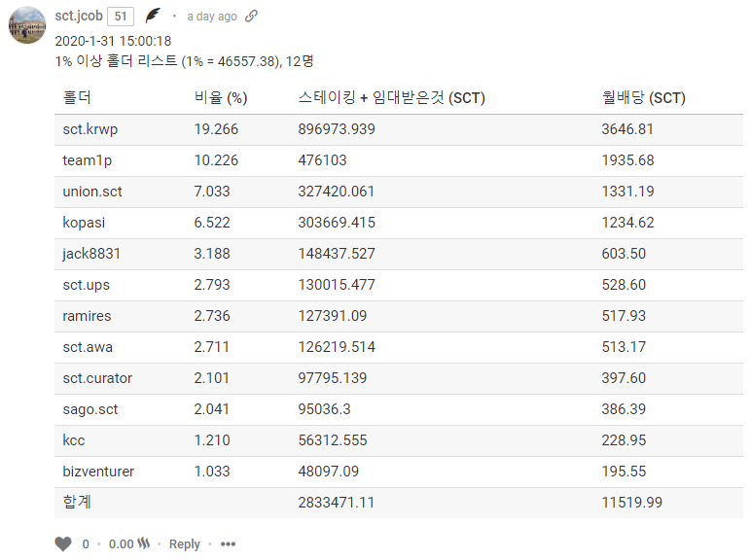750x560 pixels.
Task: Copy the comment permalink via chain icon
Action: [x=252, y=17]
